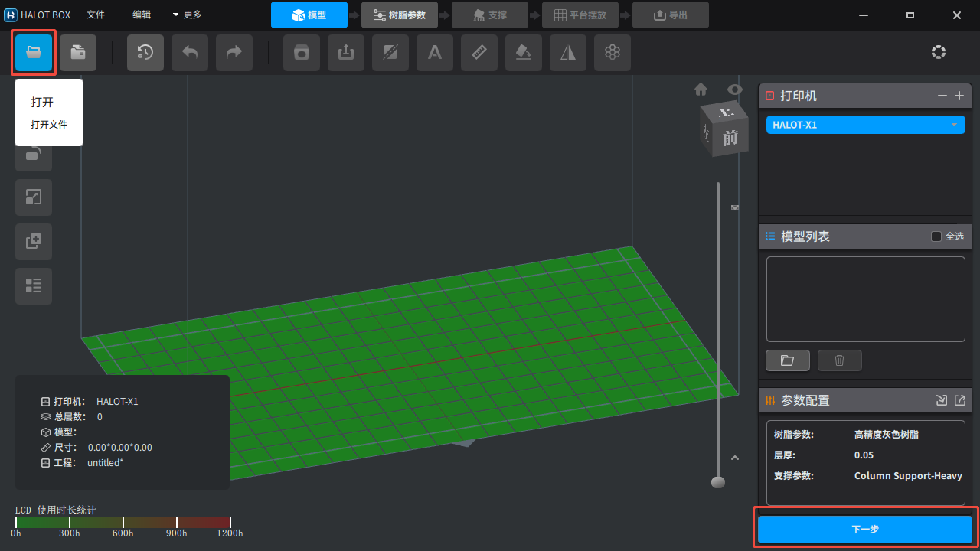Switch to the 模型 step tab
The width and height of the screenshot is (980, 551).
(309, 15)
